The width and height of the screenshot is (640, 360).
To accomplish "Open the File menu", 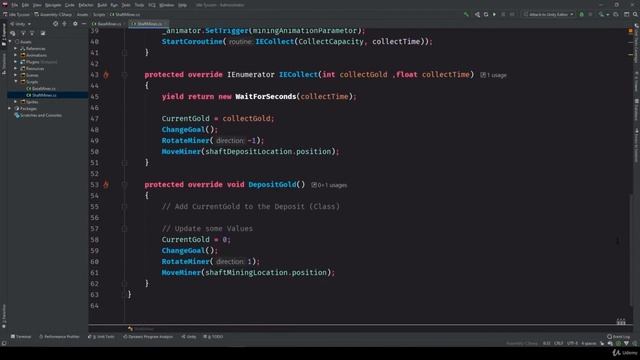I will point(15,5).
